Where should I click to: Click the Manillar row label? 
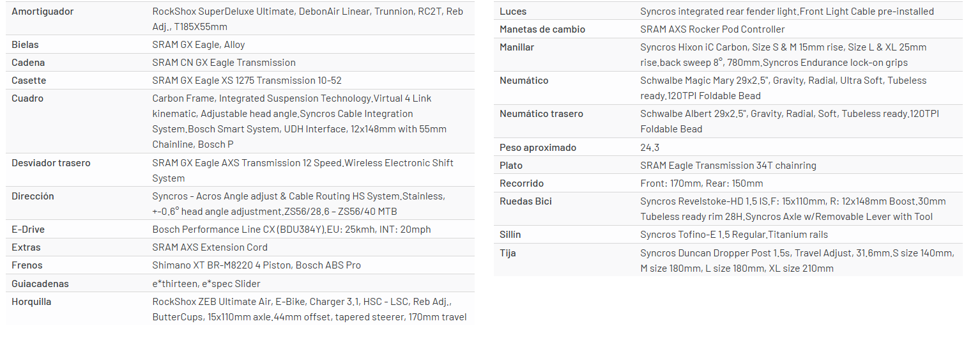coord(517,47)
